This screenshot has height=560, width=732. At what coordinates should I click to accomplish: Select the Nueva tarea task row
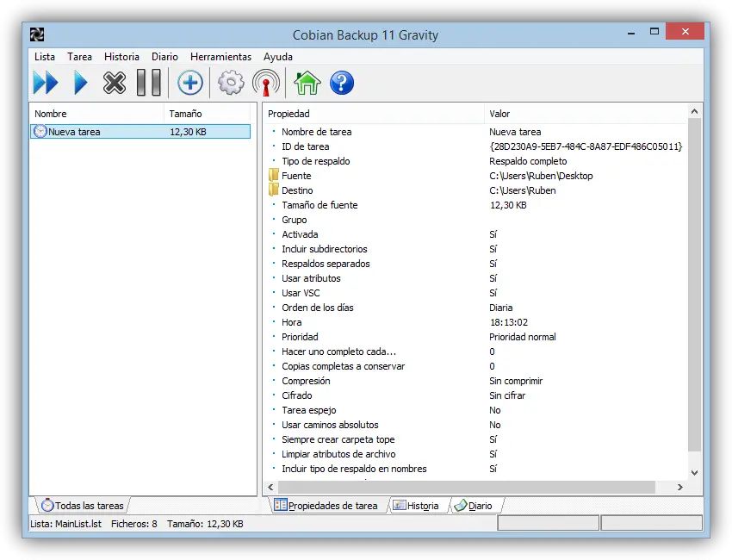point(140,132)
